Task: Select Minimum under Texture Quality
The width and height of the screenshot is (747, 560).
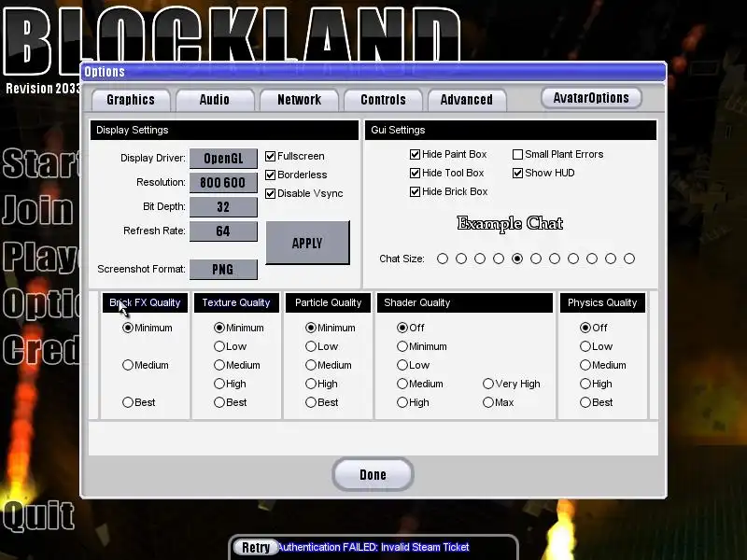Action: tap(219, 328)
